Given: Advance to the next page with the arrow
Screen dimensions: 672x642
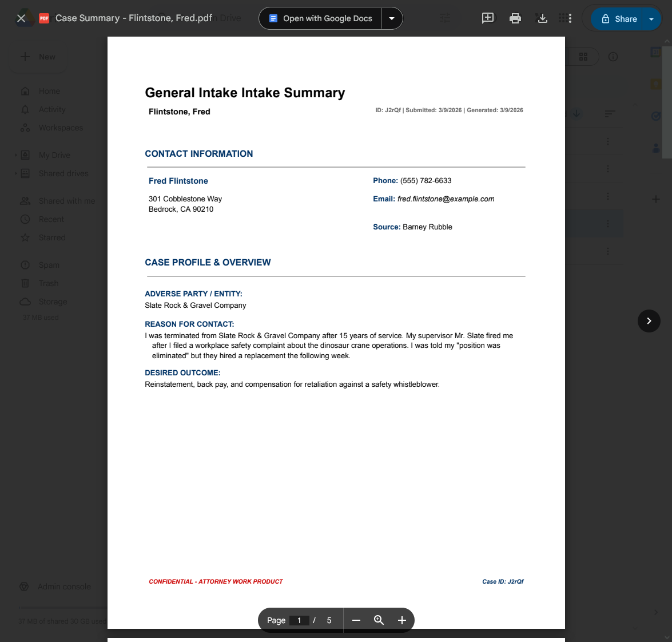Looking at the screenshot, I should pos(649,321).
